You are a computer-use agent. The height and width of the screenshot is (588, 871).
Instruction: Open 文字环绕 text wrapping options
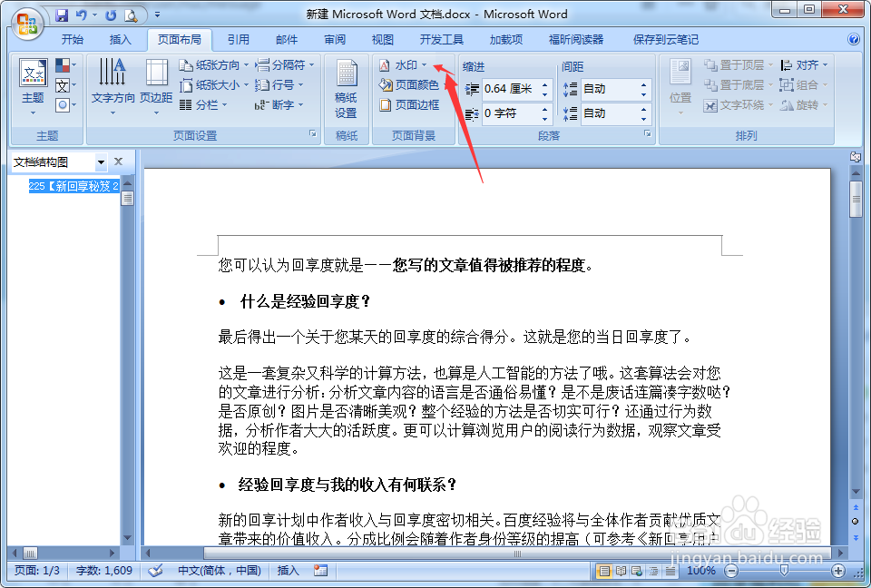coord(739,105)
